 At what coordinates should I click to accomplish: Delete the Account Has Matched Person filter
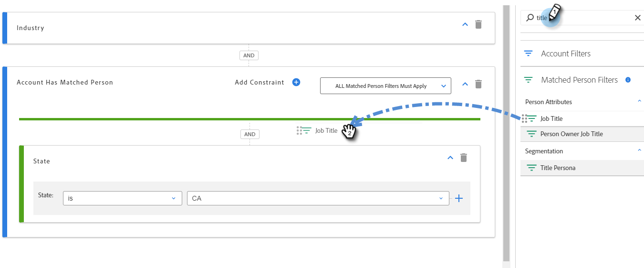[478, 84]
